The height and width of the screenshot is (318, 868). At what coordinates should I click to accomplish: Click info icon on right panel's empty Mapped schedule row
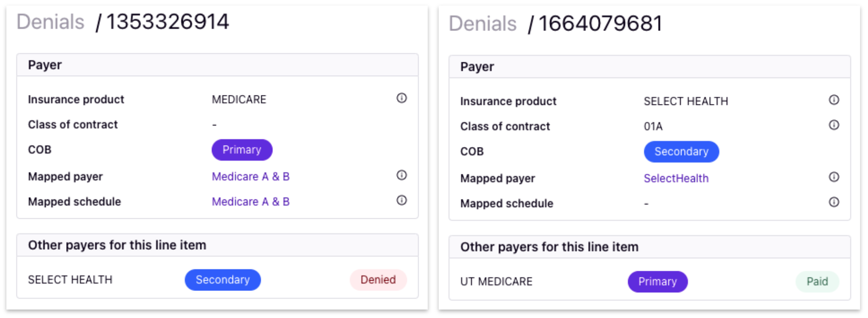[x=834, y=202]
